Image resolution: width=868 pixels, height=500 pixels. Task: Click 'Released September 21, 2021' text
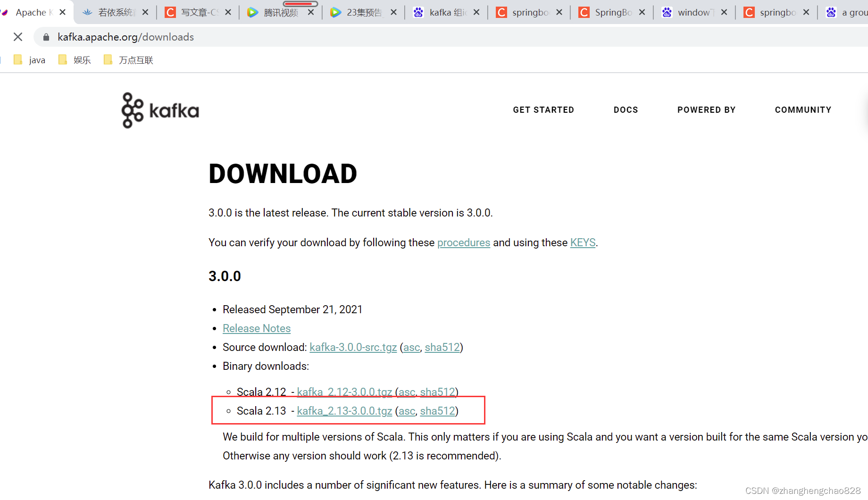tap(292, 309)
